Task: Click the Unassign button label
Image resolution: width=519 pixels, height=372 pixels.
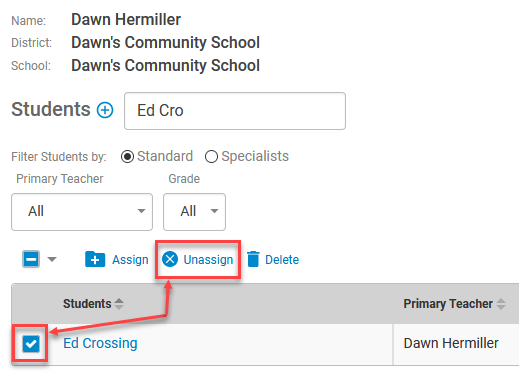Action: tap(208, 260)
